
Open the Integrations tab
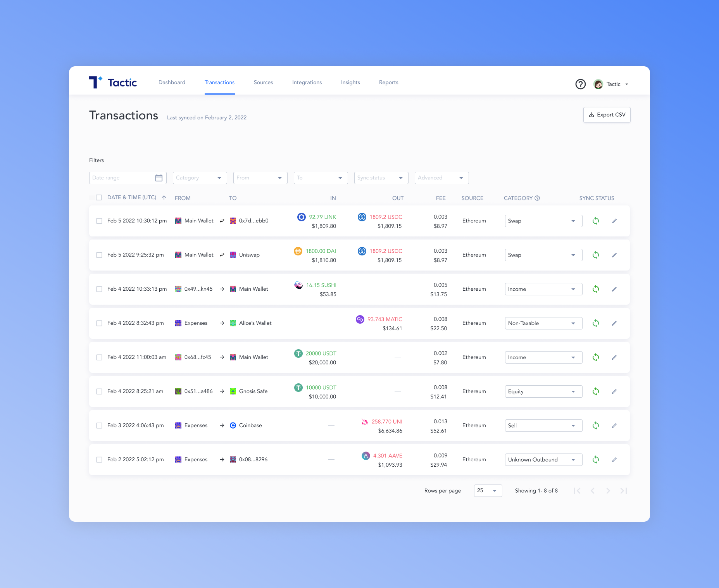click(307, 83)
